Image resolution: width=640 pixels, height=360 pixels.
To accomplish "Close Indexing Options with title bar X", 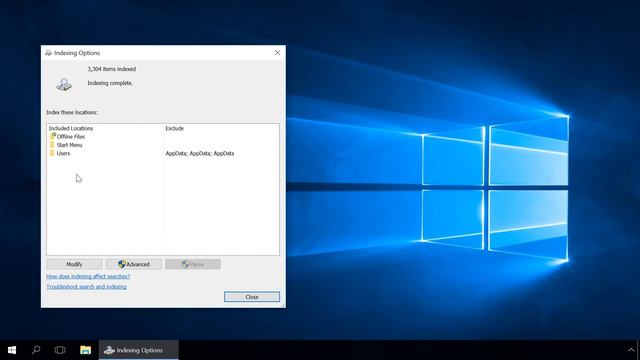I will pyautogui.click(x=278, y=53).
